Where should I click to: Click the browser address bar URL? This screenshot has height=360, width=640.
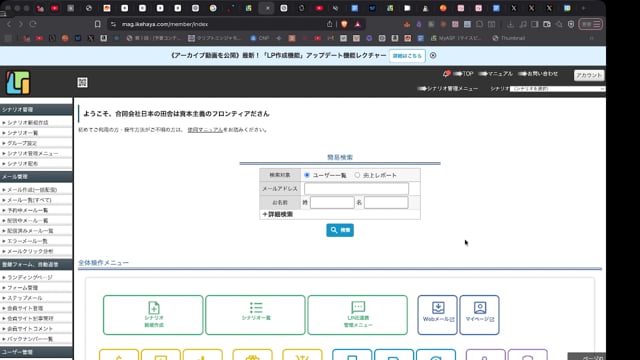(x=165, y=24)
